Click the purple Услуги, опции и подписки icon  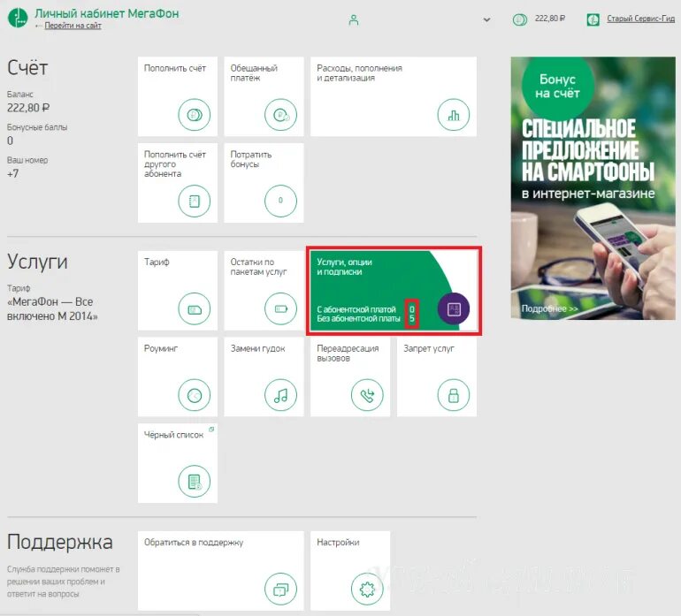(454, 308)
